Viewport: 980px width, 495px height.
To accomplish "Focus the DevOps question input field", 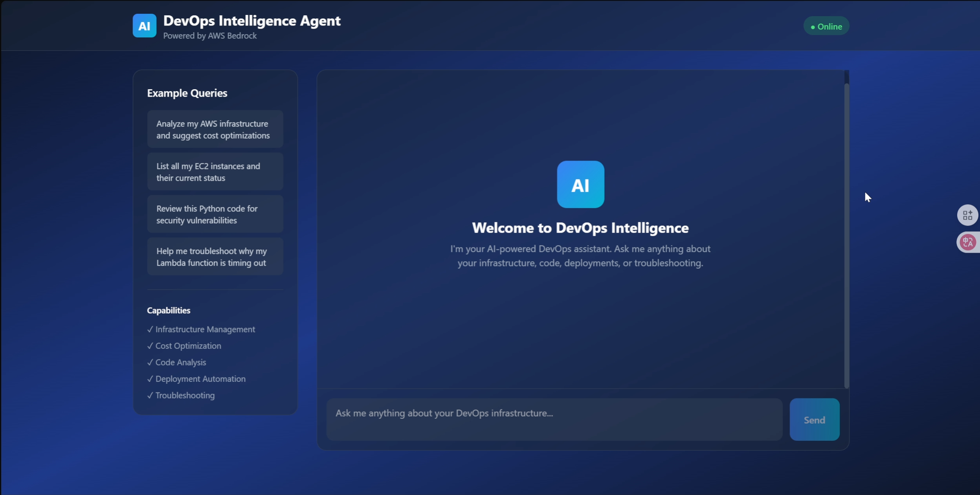I will [554, 419].
